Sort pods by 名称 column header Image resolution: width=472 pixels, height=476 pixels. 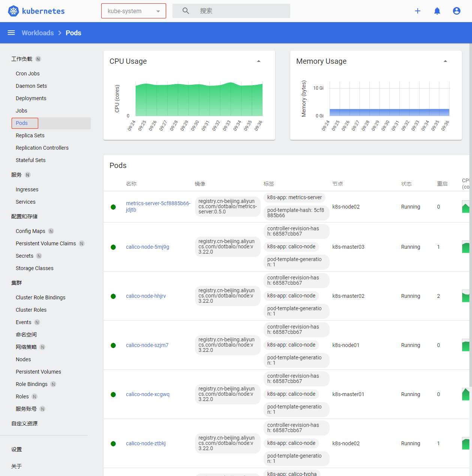[x=131, y=184]
